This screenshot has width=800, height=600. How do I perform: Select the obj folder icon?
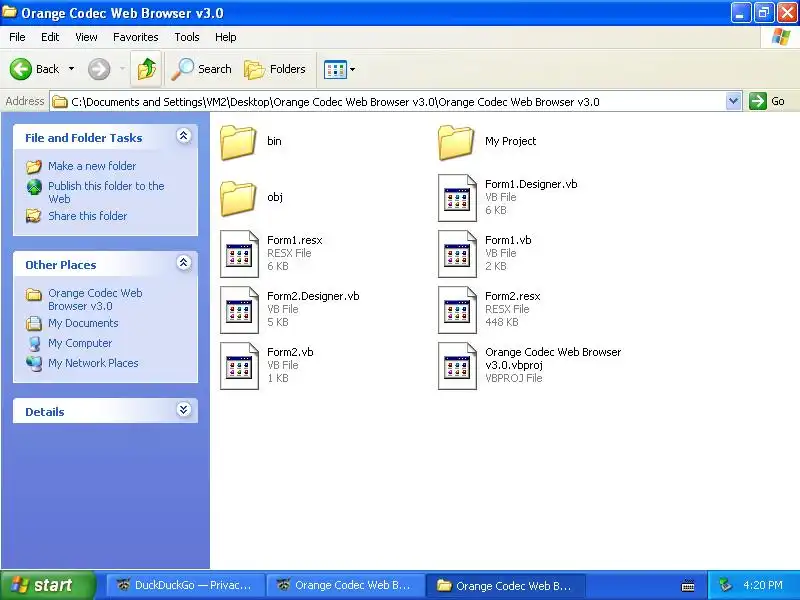(238, 198)
